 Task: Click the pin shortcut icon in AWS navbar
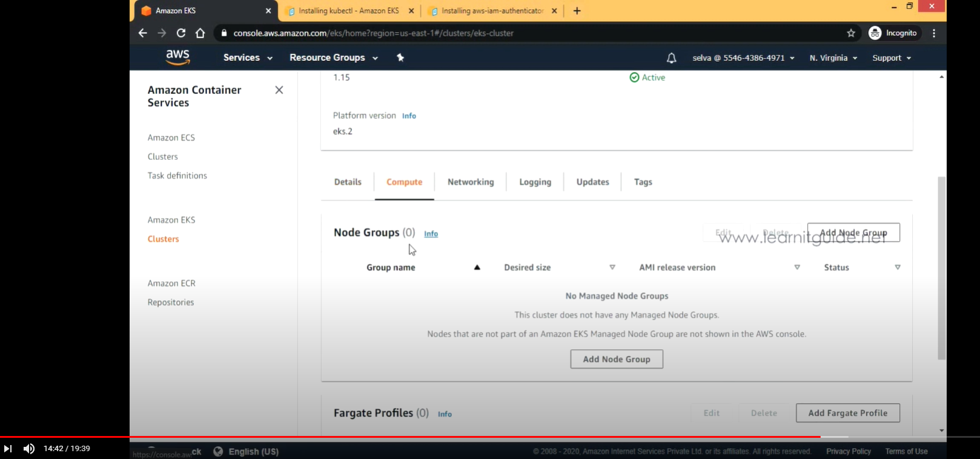[400, 58]
